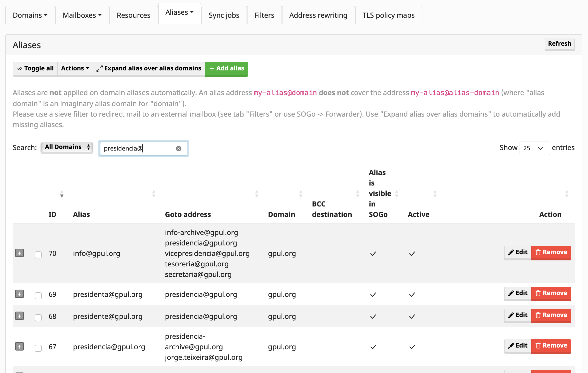Click info-archive@gpul.org goto address
588x373 pixels.
coord(201,232)
